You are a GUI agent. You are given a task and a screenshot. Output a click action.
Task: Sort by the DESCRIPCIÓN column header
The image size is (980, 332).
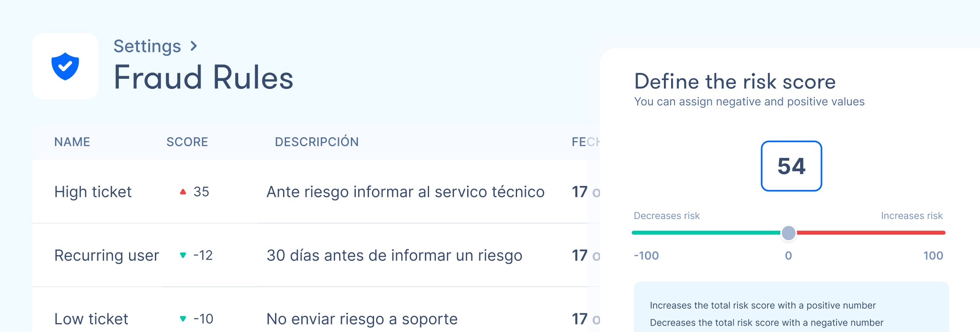[x=317, y=141]
